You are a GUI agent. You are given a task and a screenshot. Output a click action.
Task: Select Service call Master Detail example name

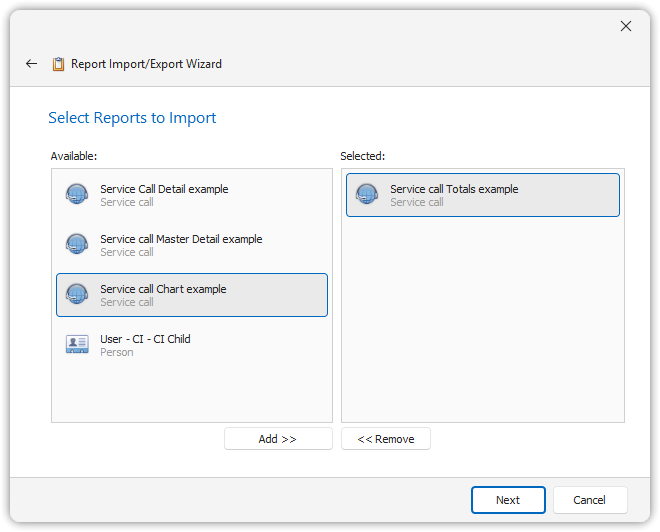point(181,239)
